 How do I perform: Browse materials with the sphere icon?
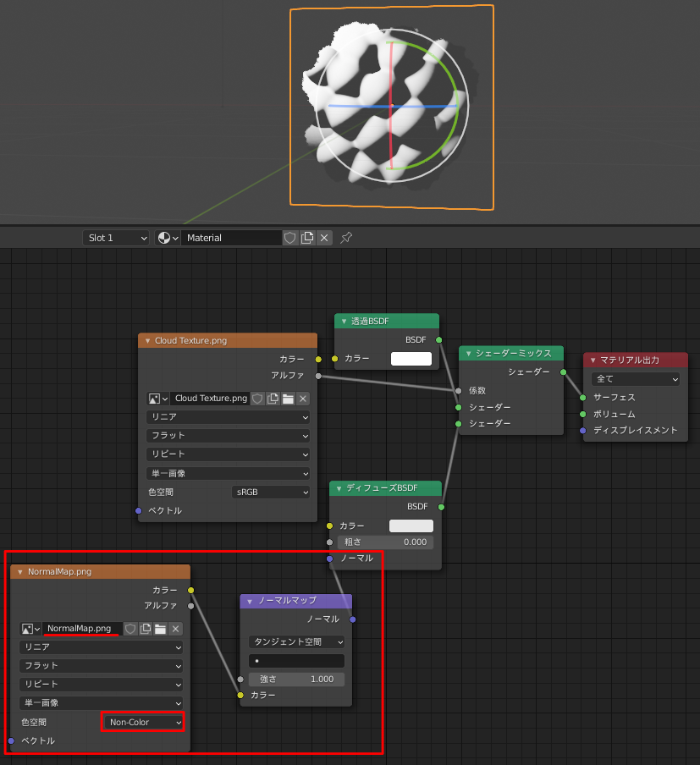168,238
